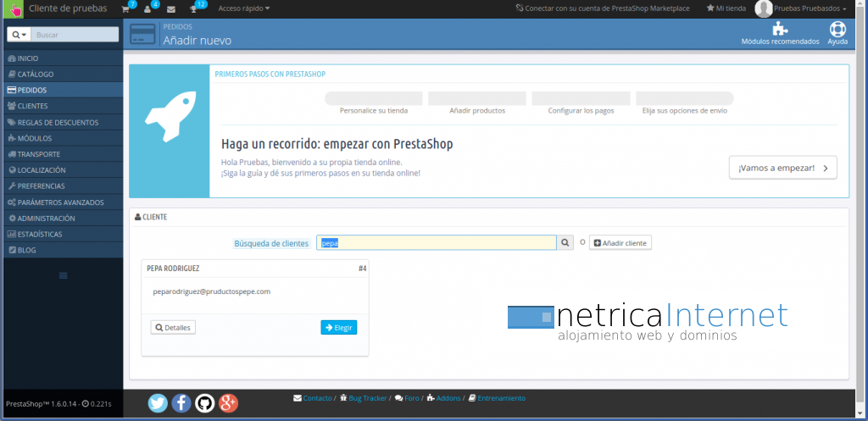The width and height of the screenshot is (868, 421).
Task: Click Elegir to choose Pepa Rodriguez
Action: (339, 328)
